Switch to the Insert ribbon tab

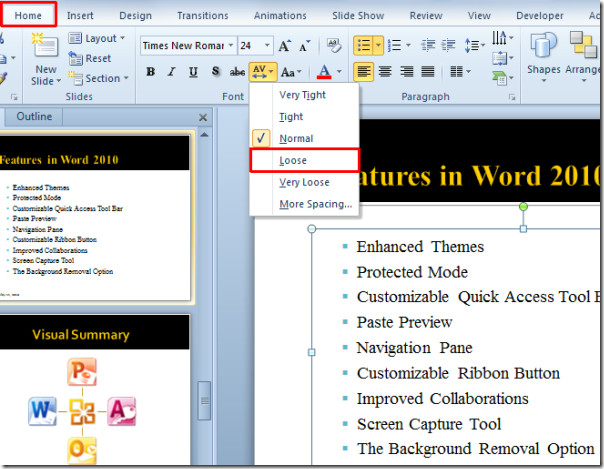click(x=80, y=16)
